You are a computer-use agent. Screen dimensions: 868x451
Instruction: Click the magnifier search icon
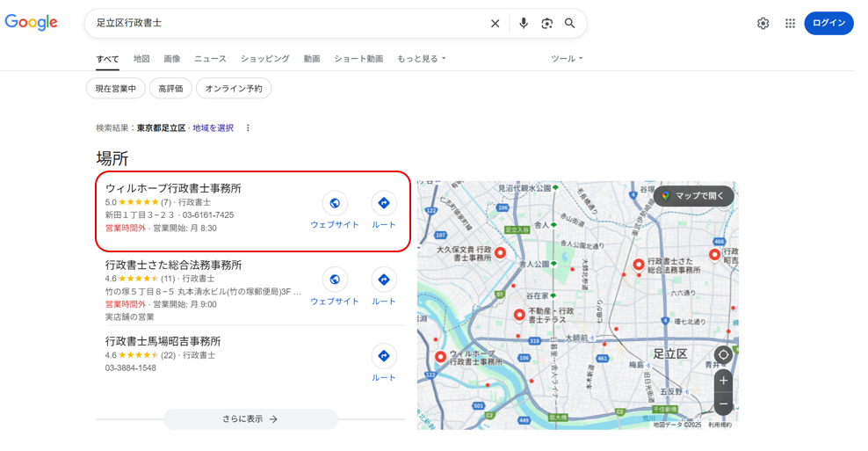[x=569, y=23]
